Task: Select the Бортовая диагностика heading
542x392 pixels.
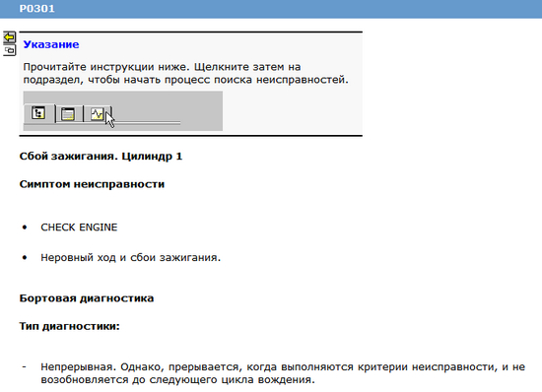Action: [x=87, y=298]
